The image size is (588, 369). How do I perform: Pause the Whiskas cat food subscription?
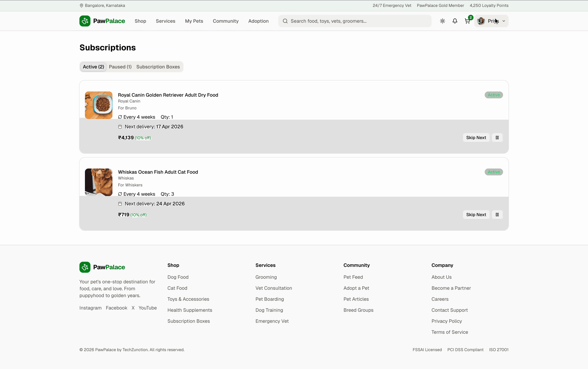click(x=497, y=215)
